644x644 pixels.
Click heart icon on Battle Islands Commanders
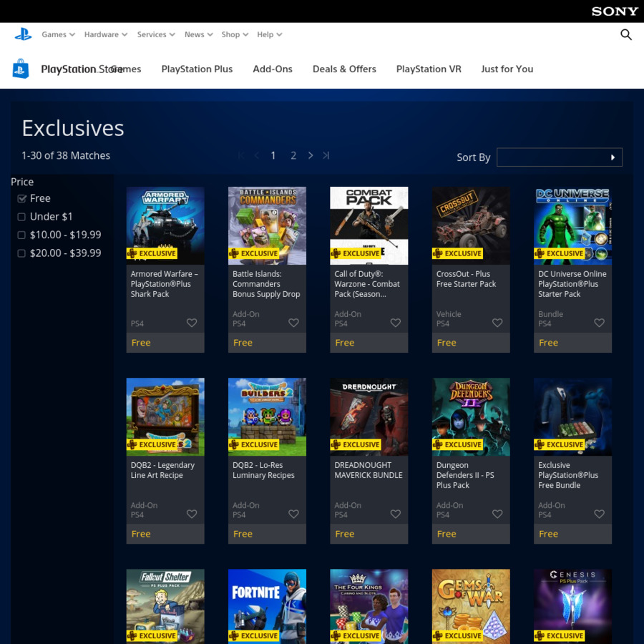point(293,323)
